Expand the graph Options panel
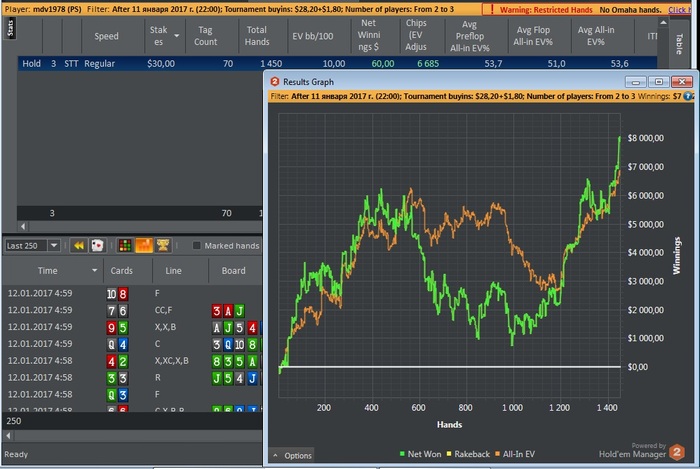700x469 pixels. [292, 456]
